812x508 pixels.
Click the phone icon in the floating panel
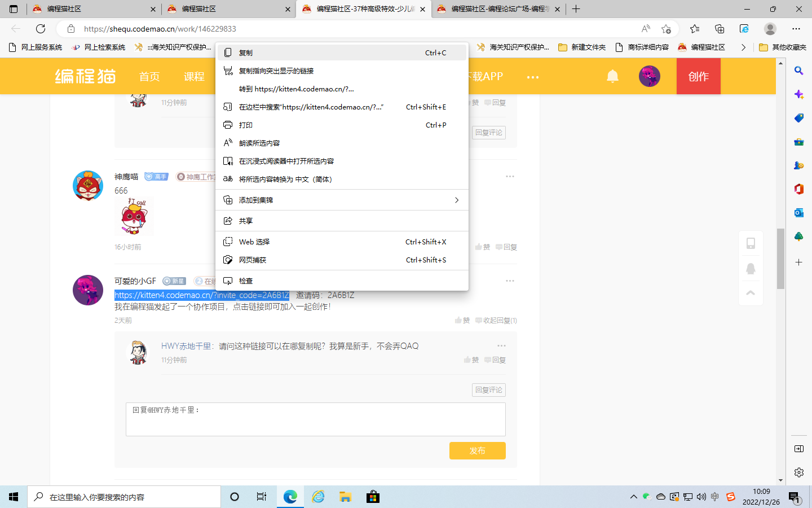click(751, 243)
